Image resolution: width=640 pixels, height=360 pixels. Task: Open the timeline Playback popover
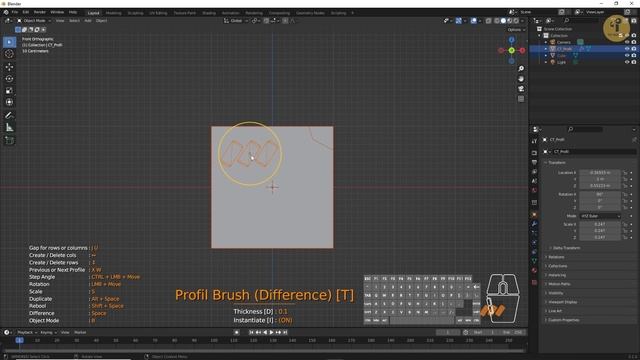(x=27, y=333)
